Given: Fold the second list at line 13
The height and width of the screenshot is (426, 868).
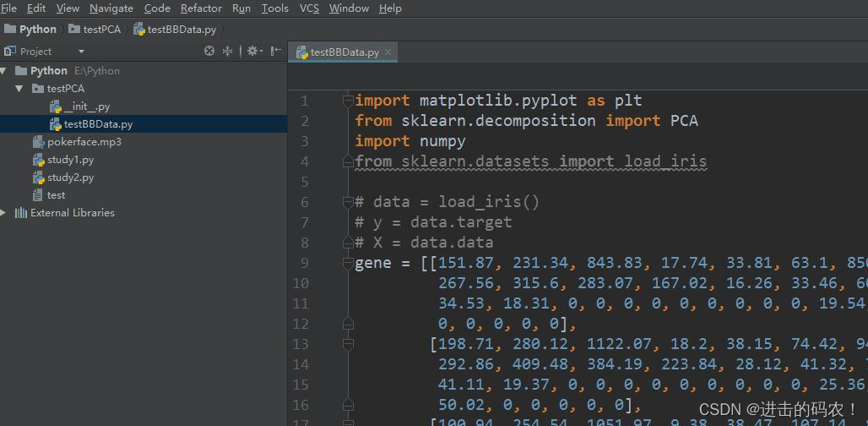Looking at the screenshot, I should (348, 345).
